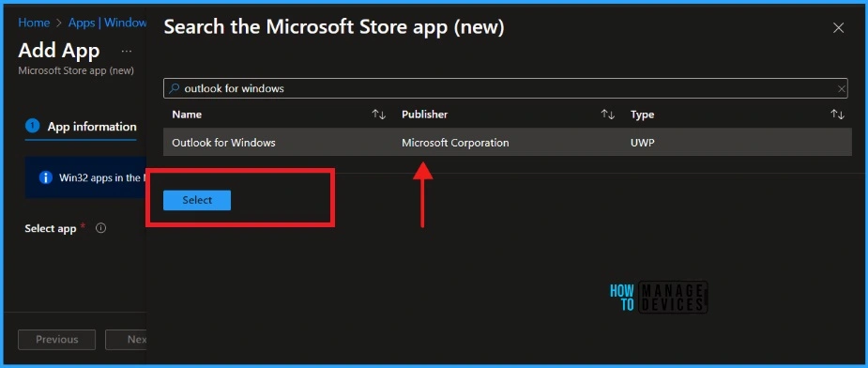Image resolution: width=868 pixels, height=368 pixels.
Task: Click the Select button
Action: pyautogui.click(x=197, y=201)
